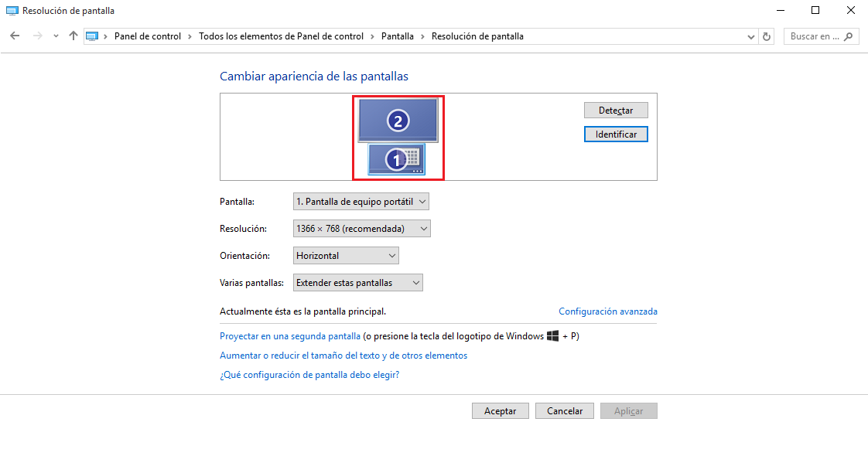This screenshot has height=456, width=868.
Task: Click the search magnifier icon
Action: click(849, 36)
